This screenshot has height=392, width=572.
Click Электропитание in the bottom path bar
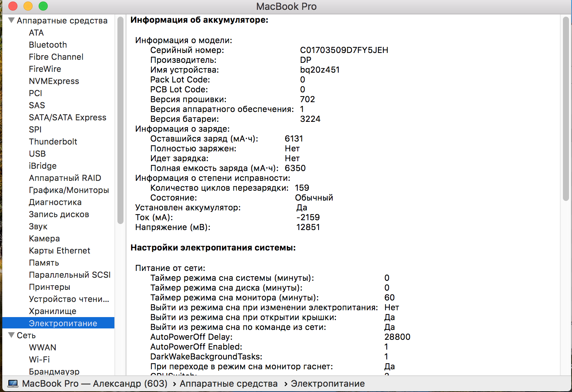click(x=328, y=384)
